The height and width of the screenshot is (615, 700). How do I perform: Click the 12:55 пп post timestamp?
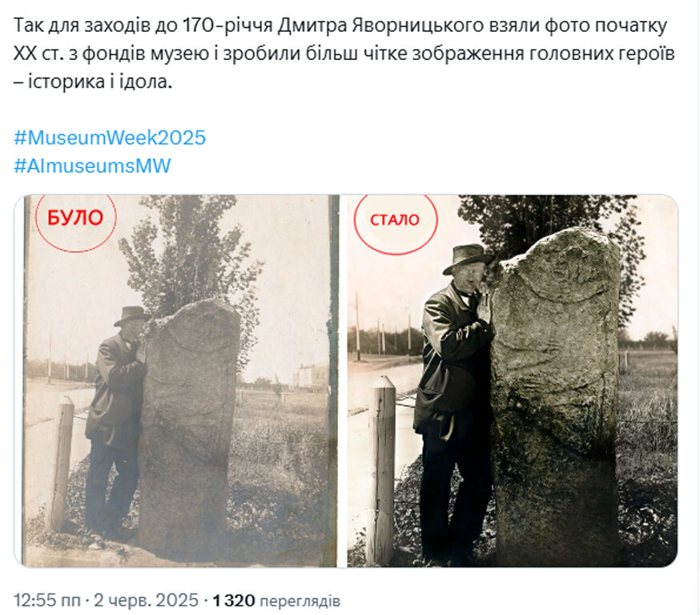click(47, 600)
